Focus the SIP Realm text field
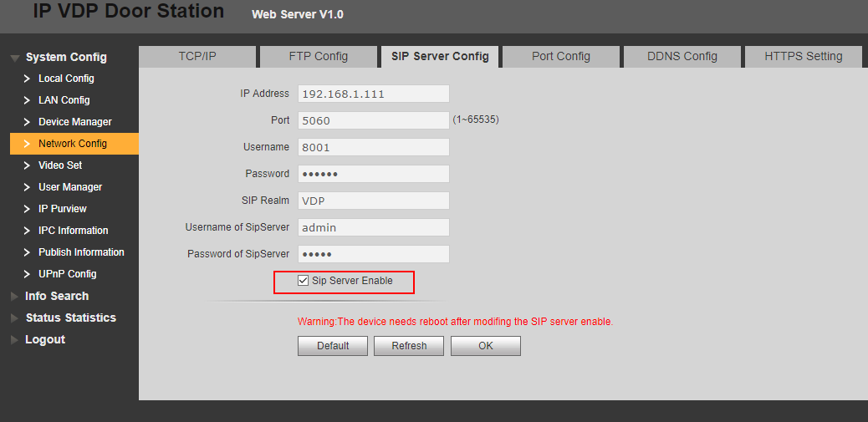 point(373,201)
